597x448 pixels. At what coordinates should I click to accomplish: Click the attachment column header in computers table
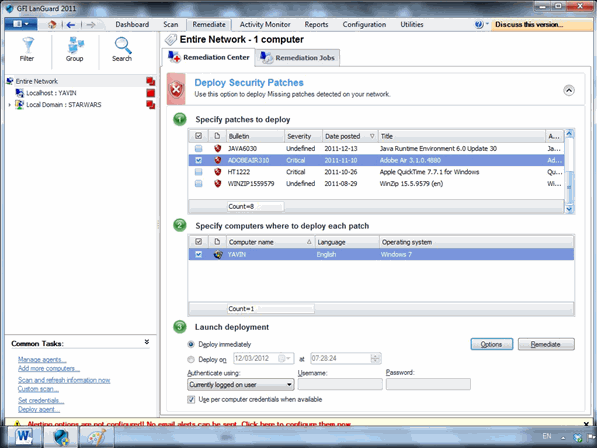217,242
